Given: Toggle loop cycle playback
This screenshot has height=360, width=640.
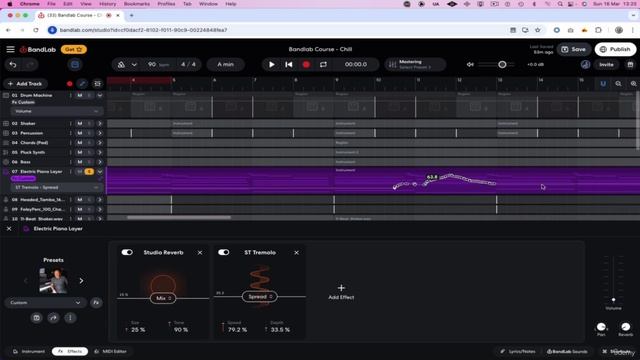Looking at the screenshot, I should [x=323, y=64].
